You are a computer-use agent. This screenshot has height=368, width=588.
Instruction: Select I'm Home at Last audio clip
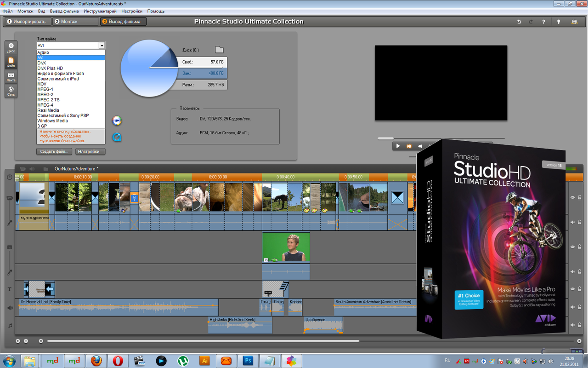[119, 307]
